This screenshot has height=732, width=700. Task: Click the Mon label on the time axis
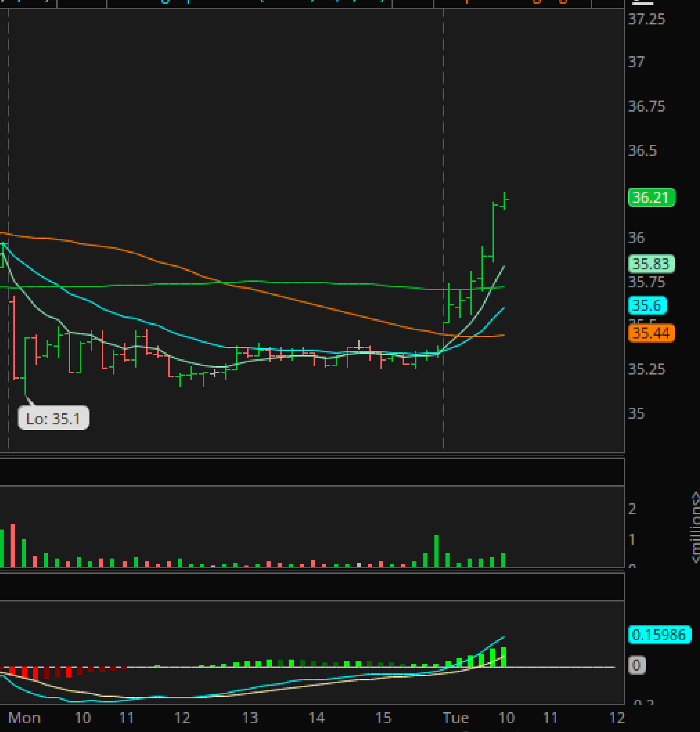click(24, 718)
